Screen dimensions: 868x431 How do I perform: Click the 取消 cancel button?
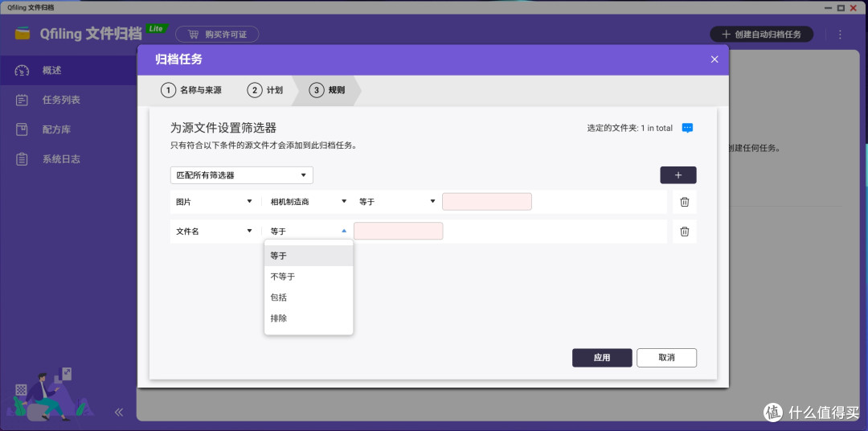click(666, 358)
